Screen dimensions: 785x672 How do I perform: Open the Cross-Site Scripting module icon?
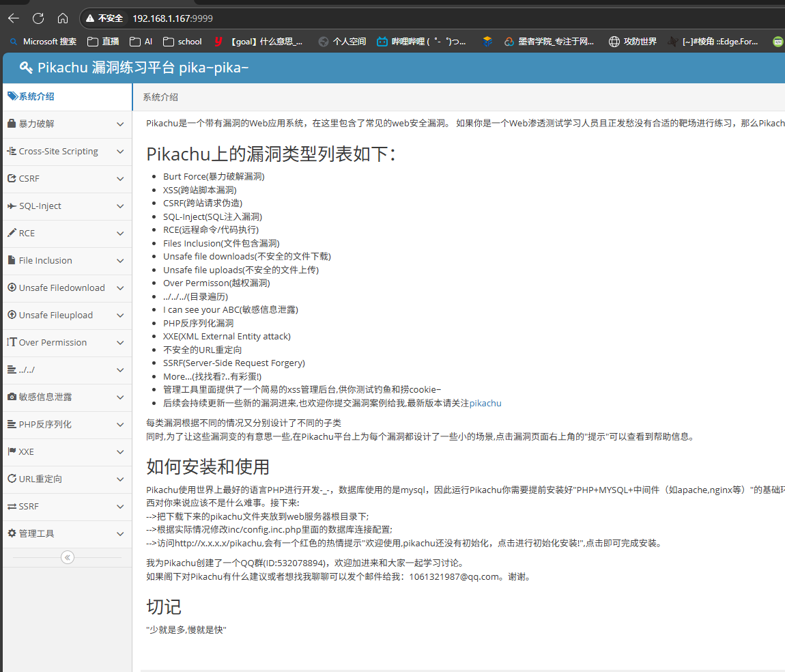pos(11,151)
